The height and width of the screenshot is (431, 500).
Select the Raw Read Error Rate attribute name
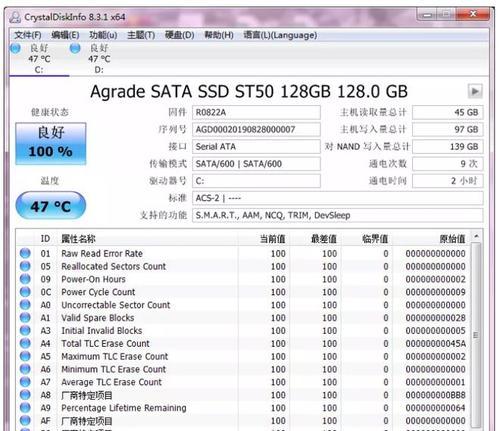click(x=102, y=254)
